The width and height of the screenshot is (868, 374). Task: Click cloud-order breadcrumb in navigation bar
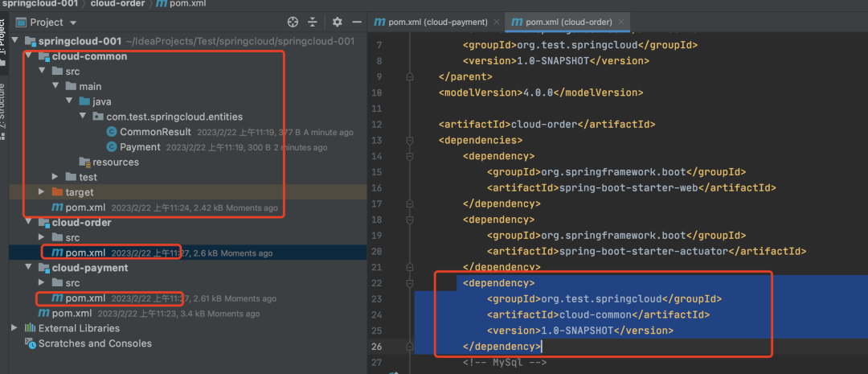(117, 5)
